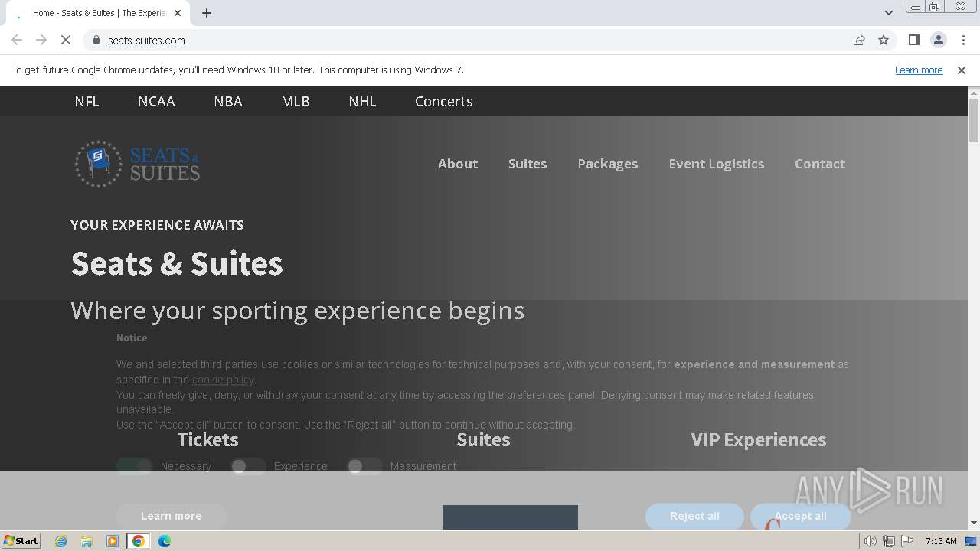Click the browser forward arrow

pos(41,40)
